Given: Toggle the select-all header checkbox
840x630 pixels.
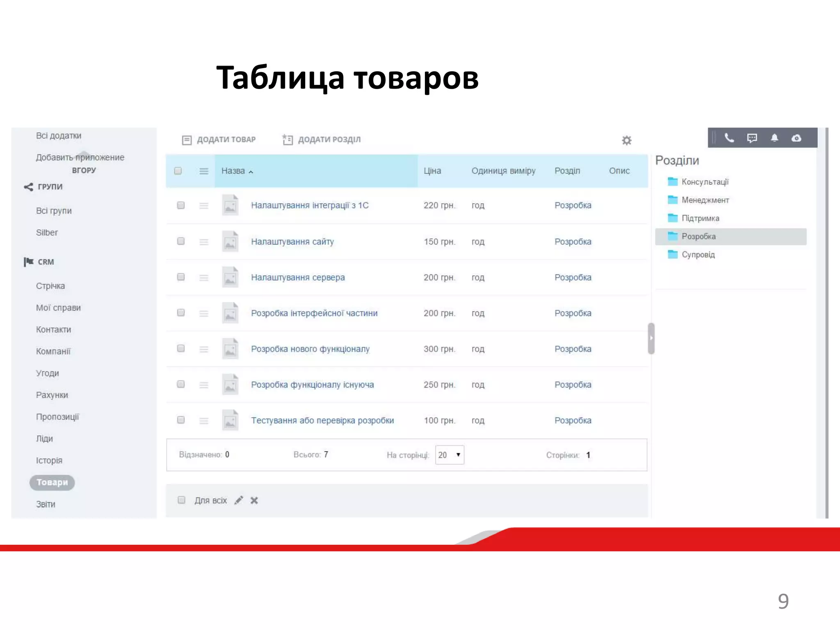Looking at the screenshot, I should point(178,171).
